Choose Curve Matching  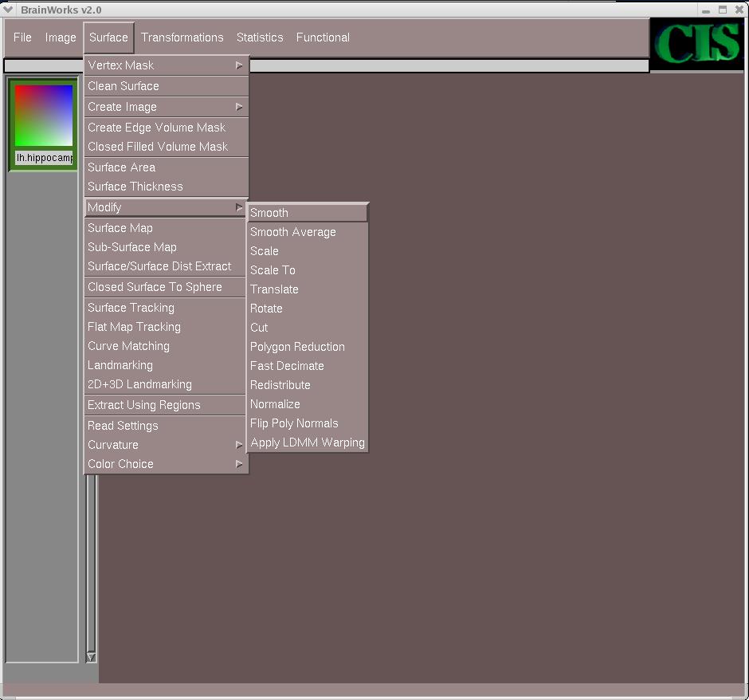coord(167,346)
